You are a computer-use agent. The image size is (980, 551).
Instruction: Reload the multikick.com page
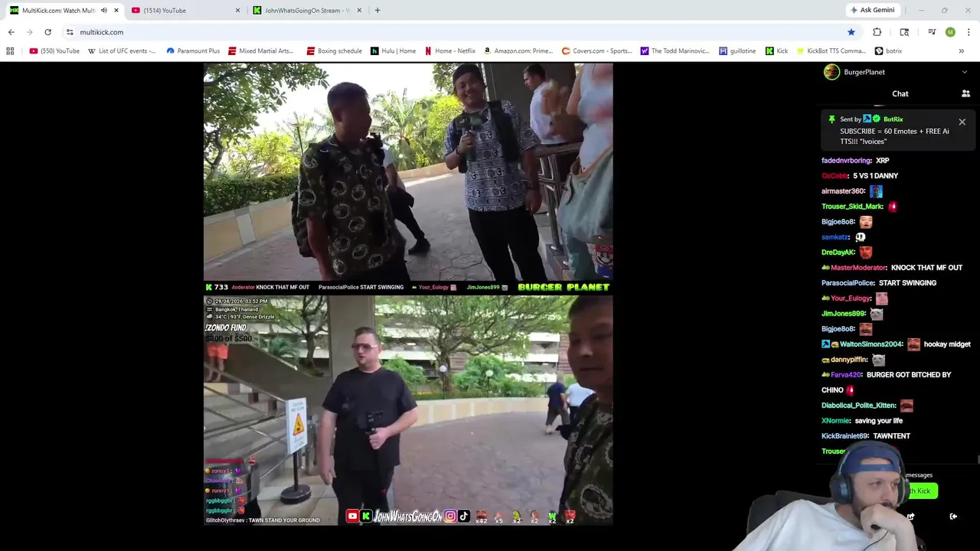[47, 32]
